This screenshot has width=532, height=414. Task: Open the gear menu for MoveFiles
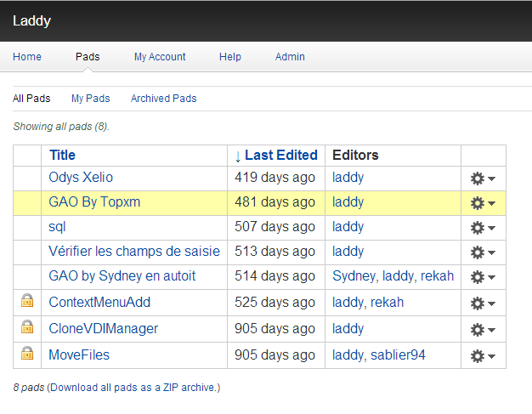click(x=483, y=356)
